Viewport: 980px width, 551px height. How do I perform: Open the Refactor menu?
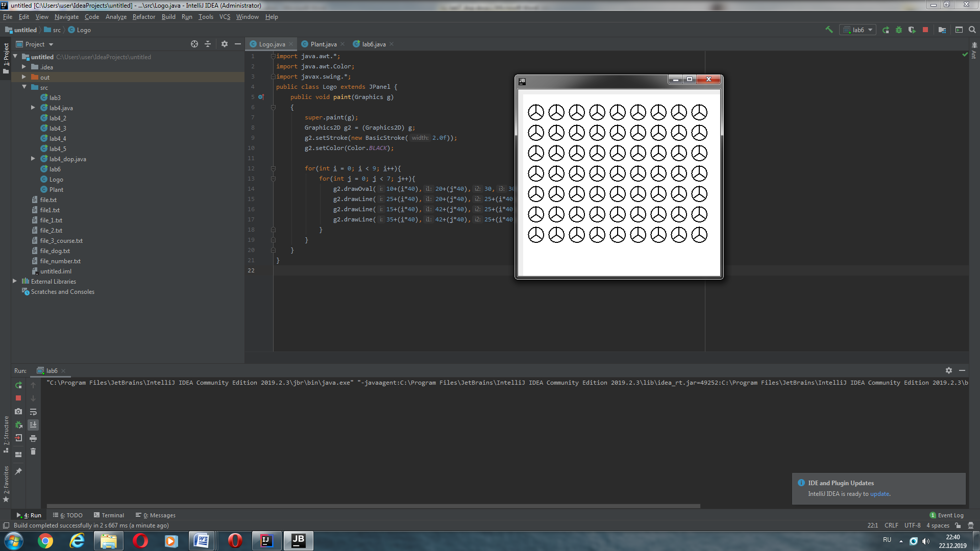click(144, 17)
